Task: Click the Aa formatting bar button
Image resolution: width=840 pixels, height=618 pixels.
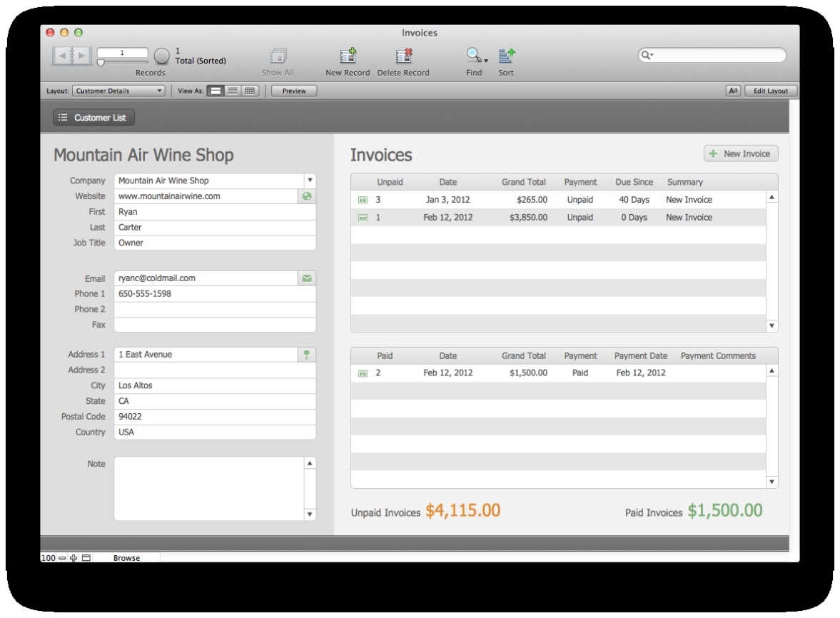Action: coord(733,91)
